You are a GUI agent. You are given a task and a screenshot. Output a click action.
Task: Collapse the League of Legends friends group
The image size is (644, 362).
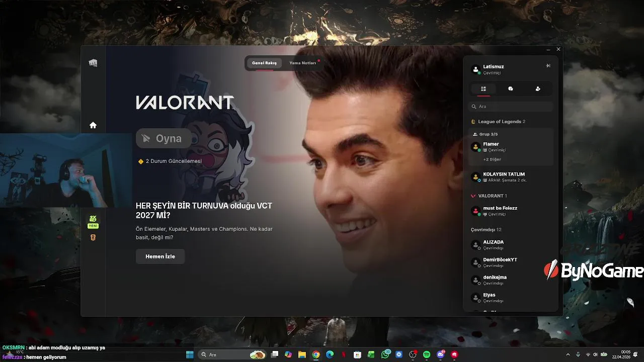pos(498,122)
